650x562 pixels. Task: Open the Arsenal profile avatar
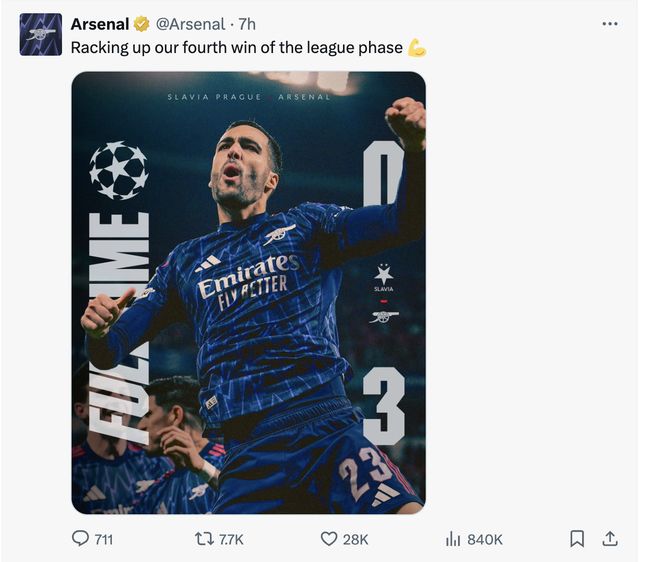point(41,34)
